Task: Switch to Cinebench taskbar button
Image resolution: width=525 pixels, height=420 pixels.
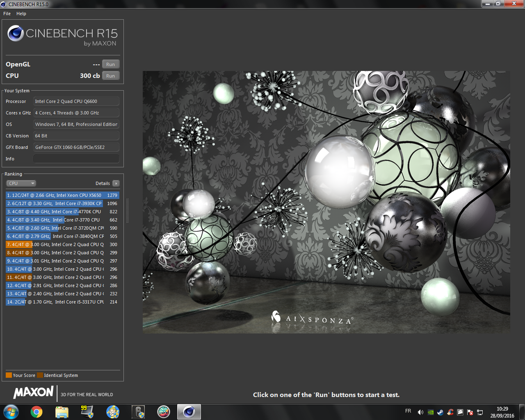Action: click(x=189, y=412)
